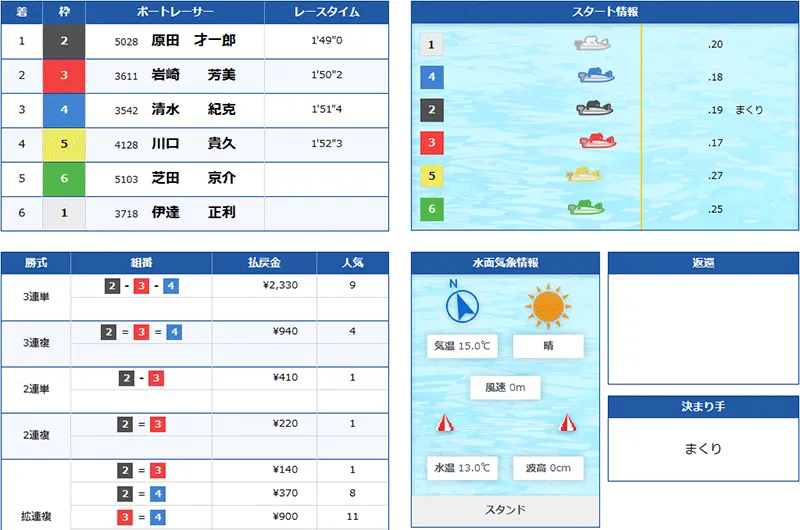Select yellow lane badge 5 in start info

click(432, 176)
